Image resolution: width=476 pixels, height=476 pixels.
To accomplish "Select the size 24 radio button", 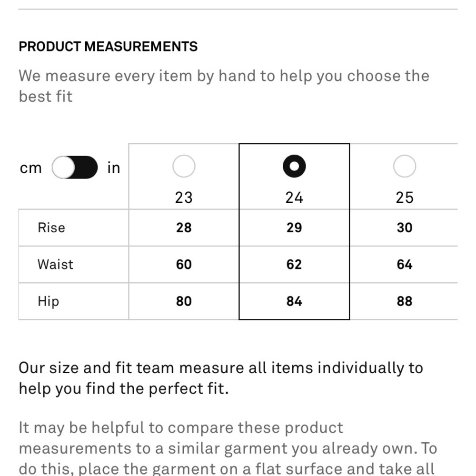I will pyautogui.click(x=294, y=167).
